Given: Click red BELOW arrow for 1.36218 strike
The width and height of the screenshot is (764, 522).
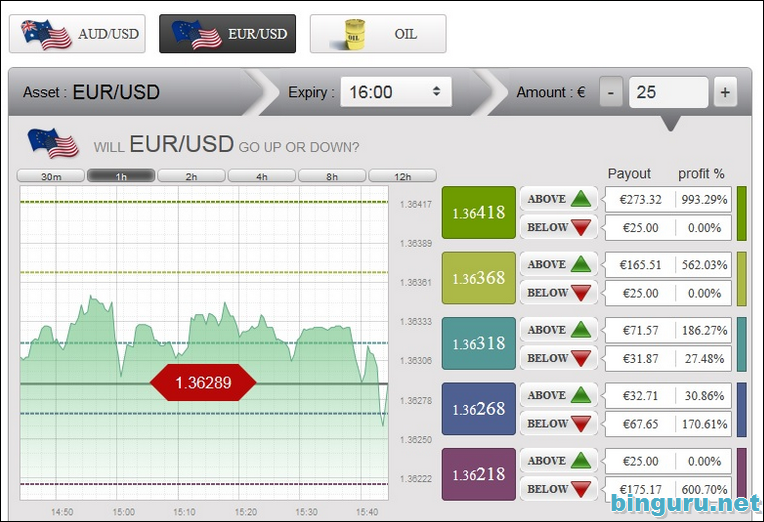Looking at the screenshot, I should pos(580,489).
